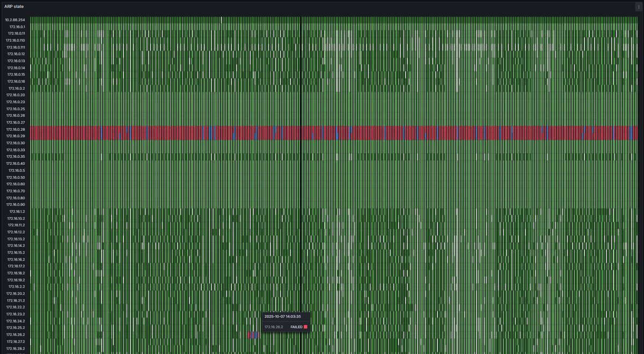
Task: Select the 172.16.24.2 row label
Action: click(x=16, y=321)
